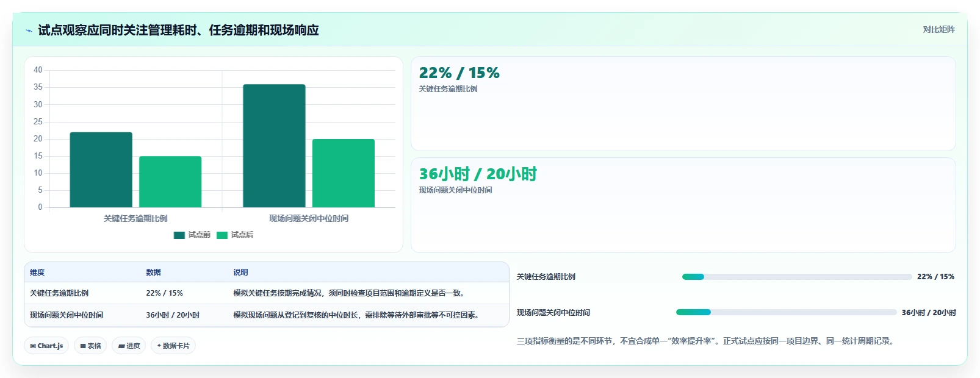Image resolution: width=980 pixels, height=378 pixels.
Task: Click the 维度 column header
Action: [x=37, y=273]
